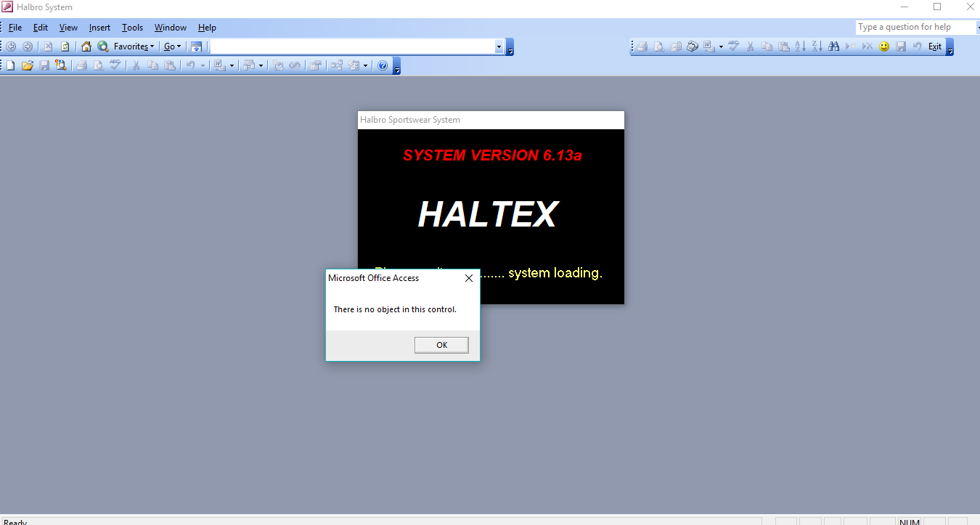Click the Delete Record icon
Viewport: 980px width, 525px height.
867,46
